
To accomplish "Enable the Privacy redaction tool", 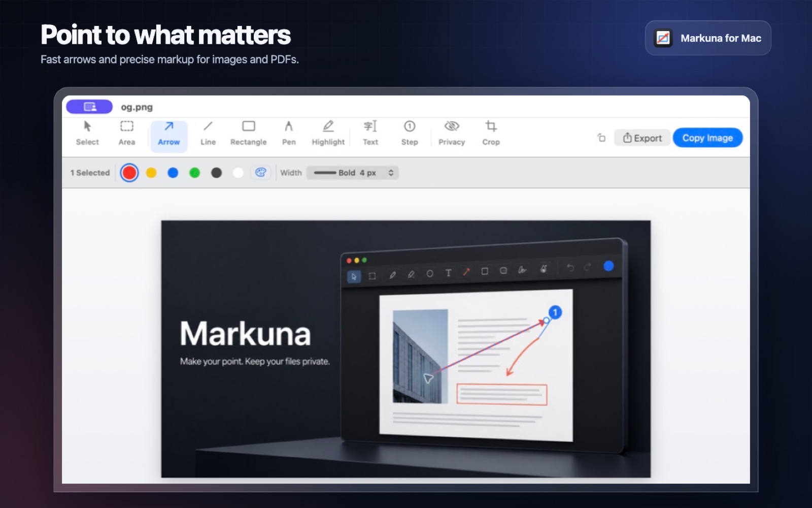I will (452, 134).
